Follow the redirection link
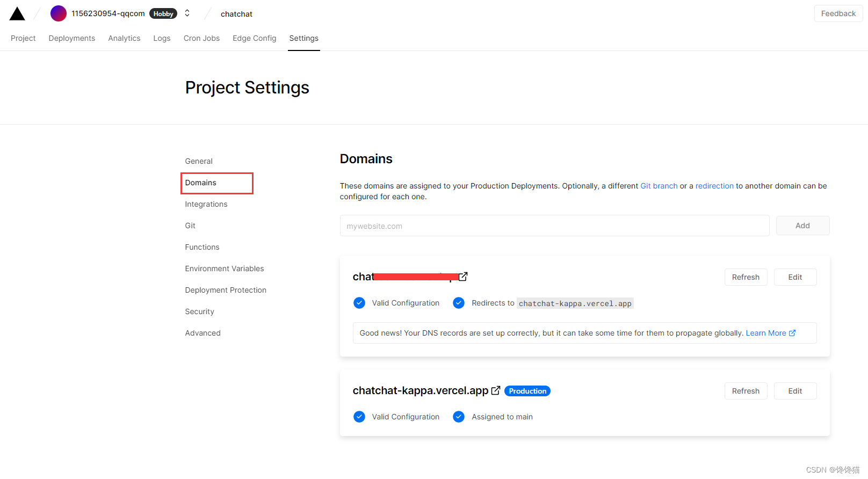 (714, 186)
